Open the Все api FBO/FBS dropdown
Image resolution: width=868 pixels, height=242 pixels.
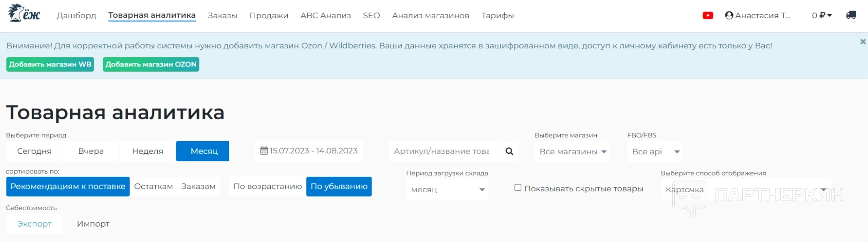[655, 152]
